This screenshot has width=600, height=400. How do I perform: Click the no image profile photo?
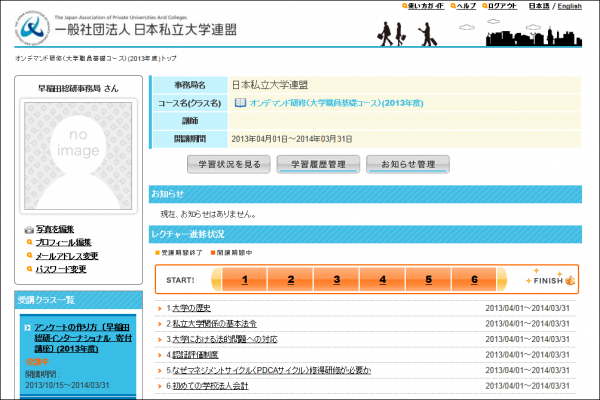(78, 155)
